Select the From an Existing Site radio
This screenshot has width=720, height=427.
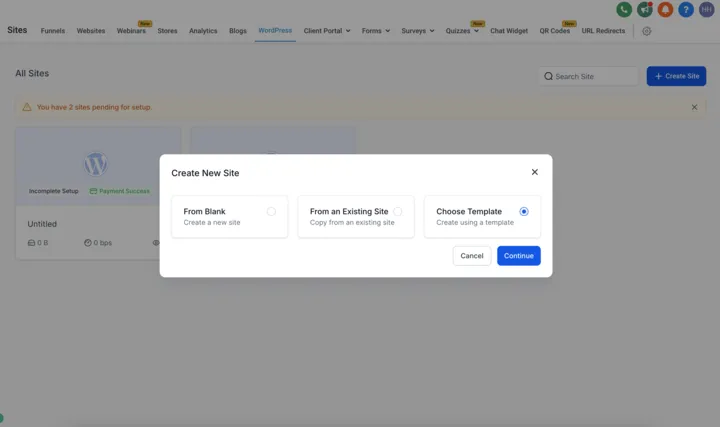[x=398, y=211]
